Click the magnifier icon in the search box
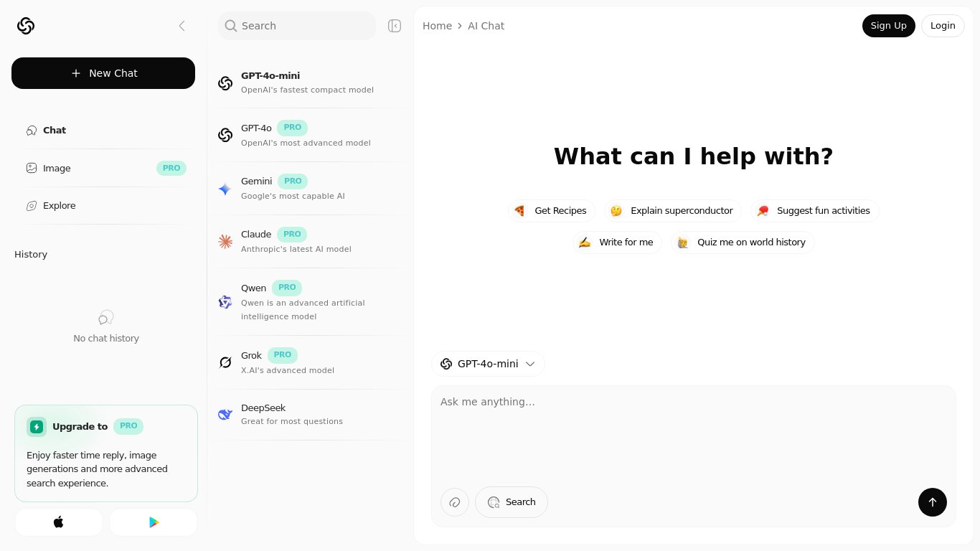This screenshot has width=980, height=551. pos(231,26)
